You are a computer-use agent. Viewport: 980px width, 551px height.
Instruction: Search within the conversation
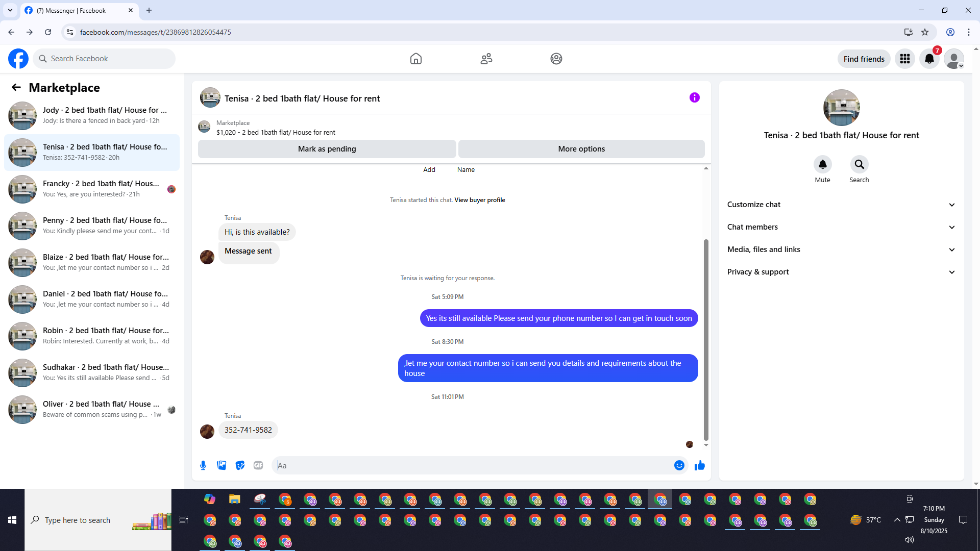point(859,164)
